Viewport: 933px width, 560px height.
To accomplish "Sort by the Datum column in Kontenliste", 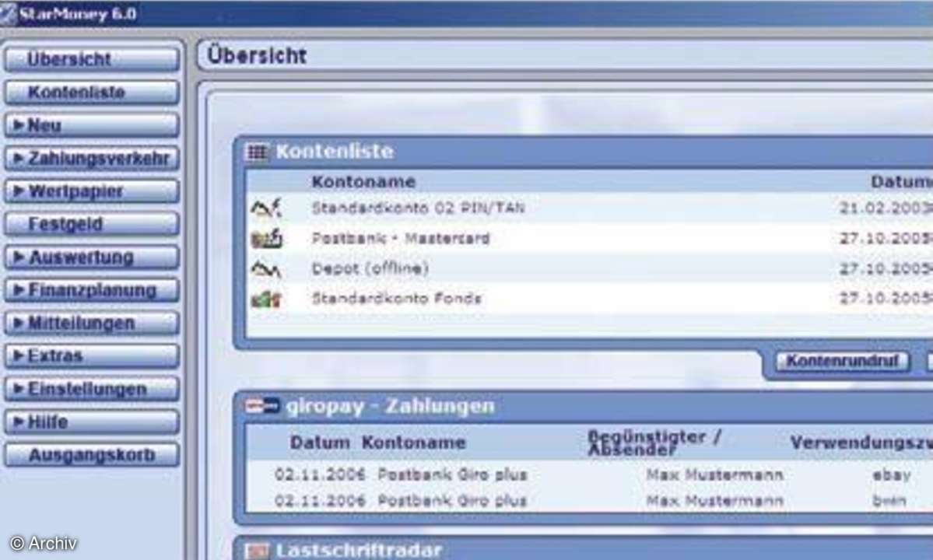I will (901, 181).
